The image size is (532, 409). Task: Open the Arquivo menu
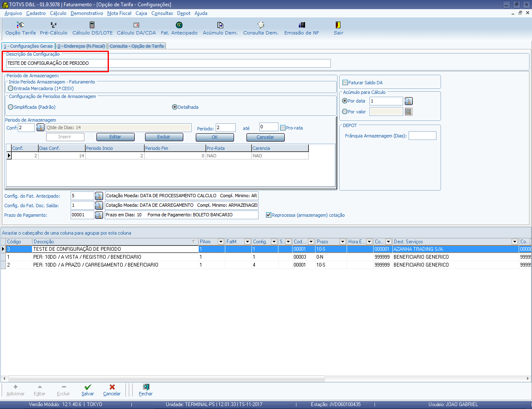tap(13, 13)
